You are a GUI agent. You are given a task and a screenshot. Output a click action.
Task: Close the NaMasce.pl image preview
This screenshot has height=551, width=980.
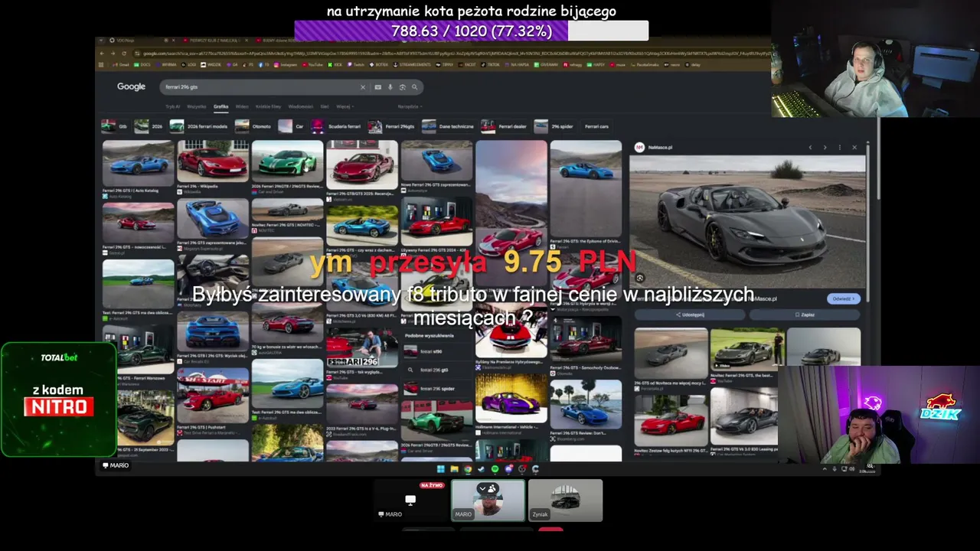[854, 147]
